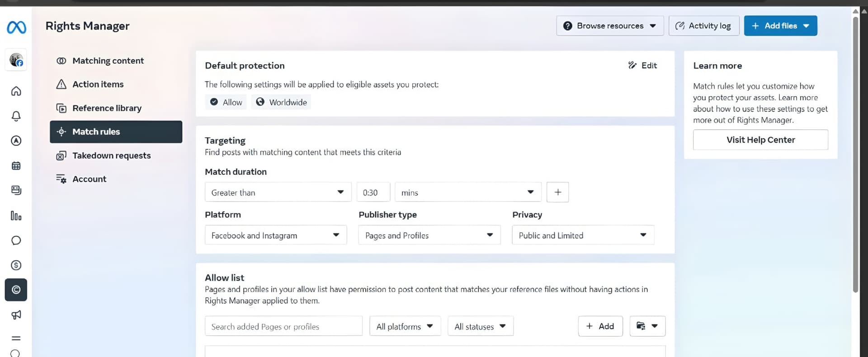
Task: Click the add match duration plus button
Action: 557,193
